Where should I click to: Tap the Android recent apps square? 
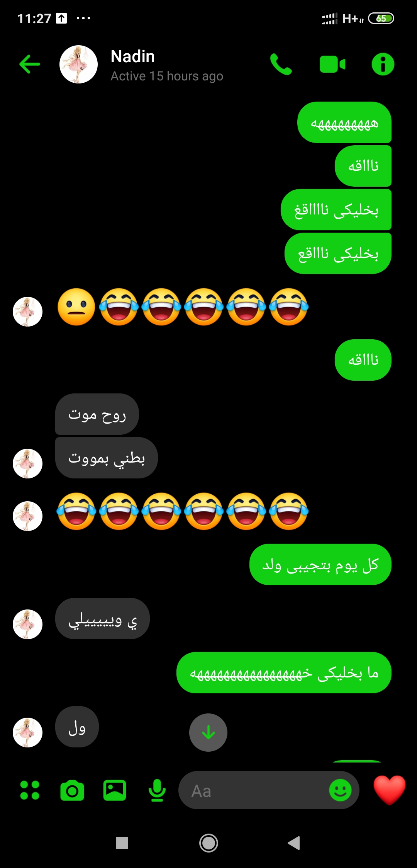click(x=122, y=843)
